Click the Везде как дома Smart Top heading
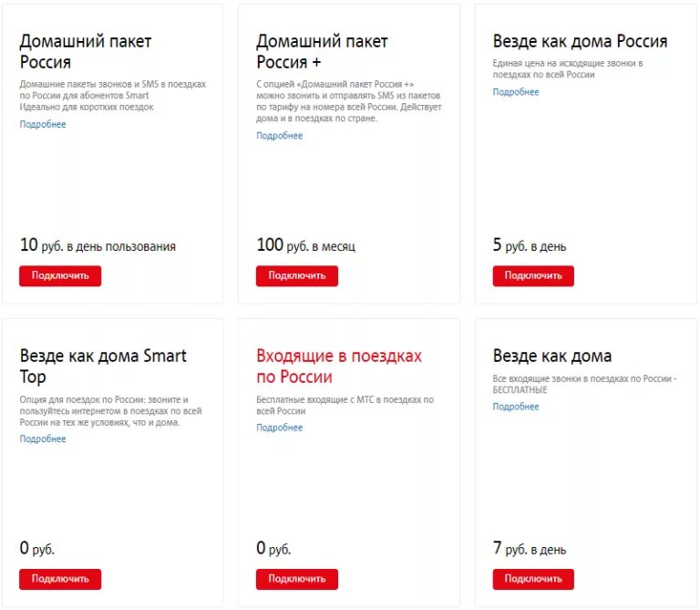The width and height of the screenshot is (700, 610). (x=103, y=367)
